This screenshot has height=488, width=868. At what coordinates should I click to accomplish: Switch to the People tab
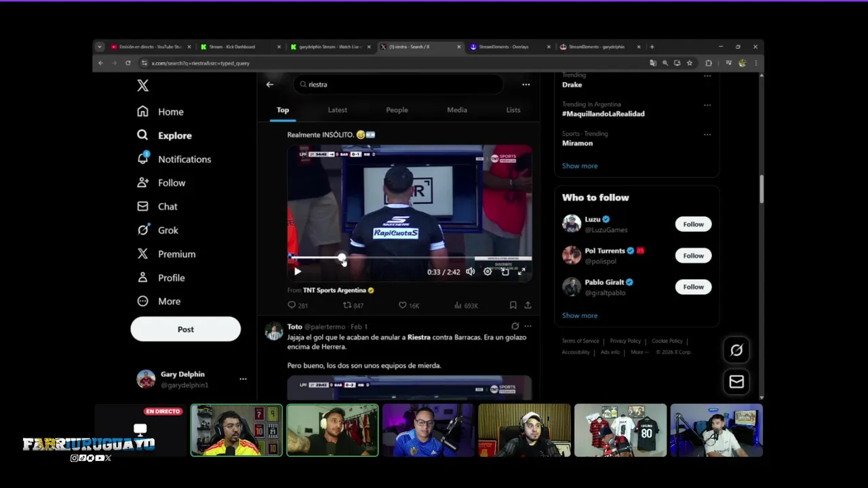coord(397,110)
